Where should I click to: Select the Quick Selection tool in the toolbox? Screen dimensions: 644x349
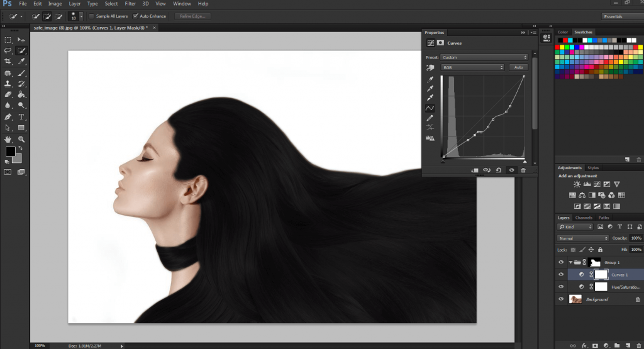21,50
